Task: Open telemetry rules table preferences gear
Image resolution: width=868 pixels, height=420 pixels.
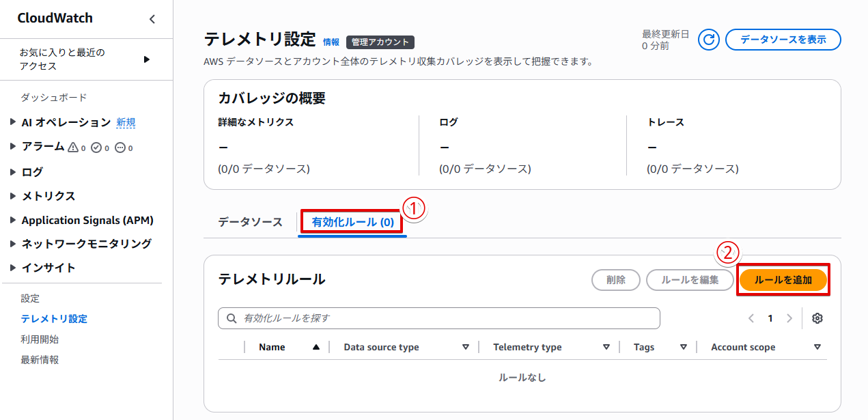Action: (817, 318)
